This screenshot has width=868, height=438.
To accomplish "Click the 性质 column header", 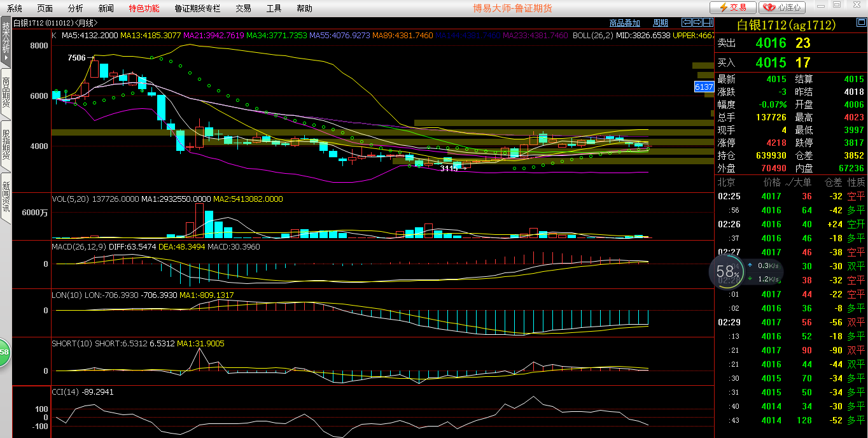I will pyautogui.click(x=856, y=183).
